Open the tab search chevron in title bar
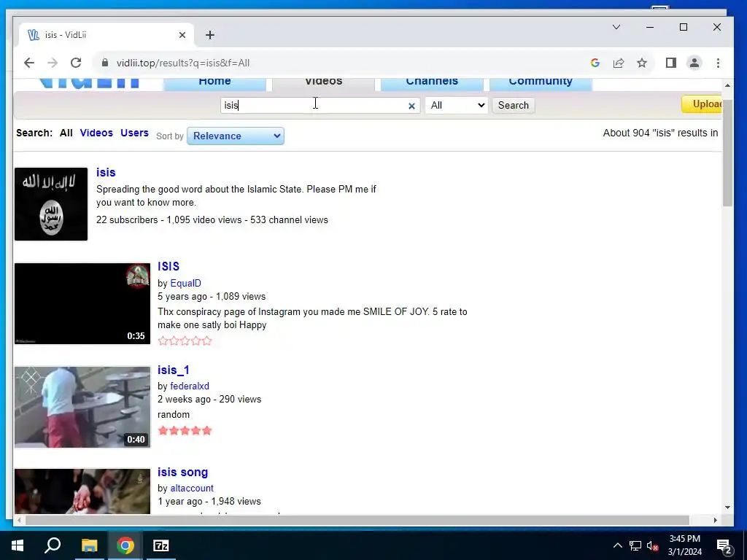The width and height of the screenshot is (747, 560). (616, 27)
